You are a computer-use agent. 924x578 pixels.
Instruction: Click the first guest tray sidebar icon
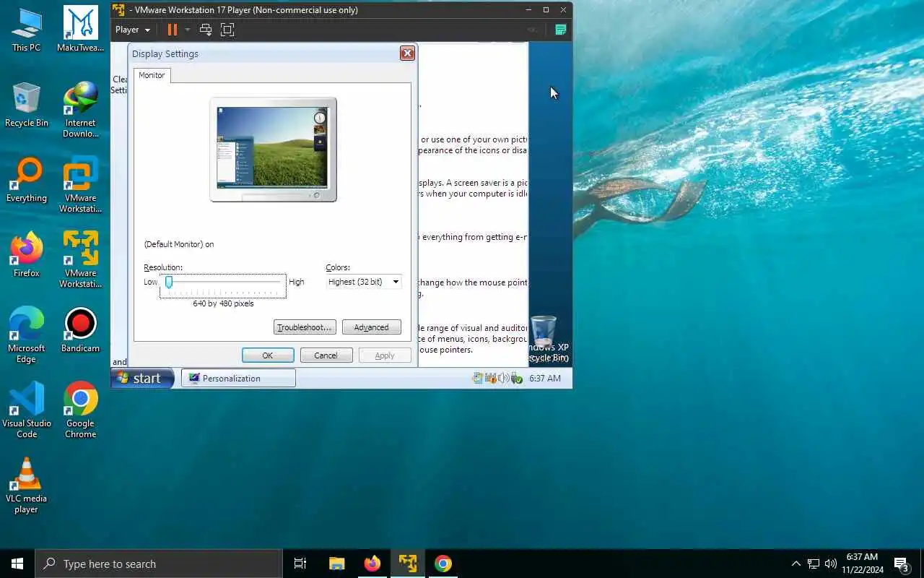pos(478,378)
